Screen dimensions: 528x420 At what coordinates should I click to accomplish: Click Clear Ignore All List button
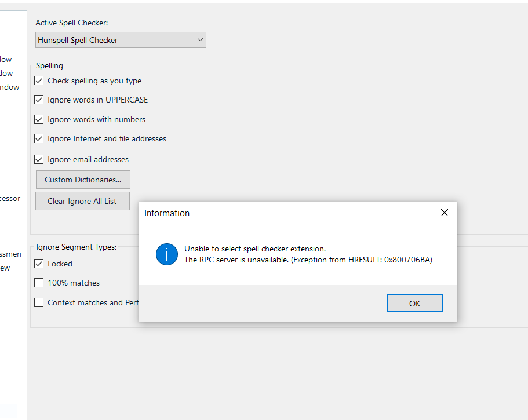tap(82, 201)
